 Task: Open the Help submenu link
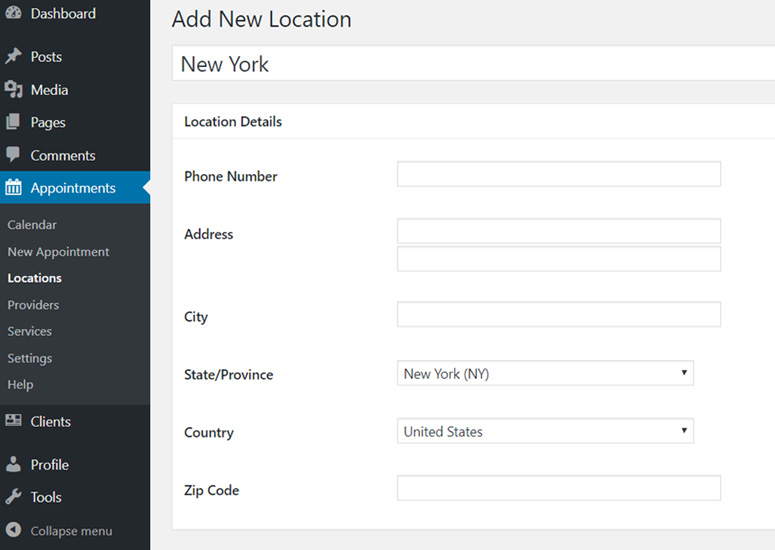click(20, 384)
